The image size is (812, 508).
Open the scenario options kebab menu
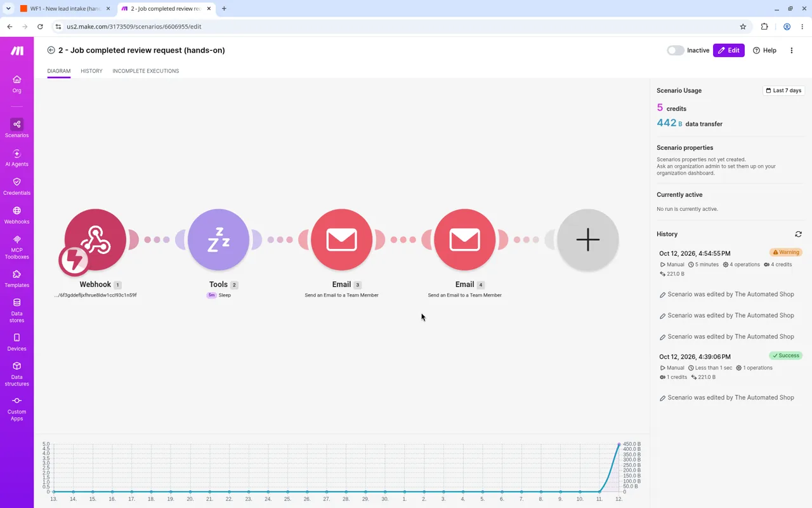pos(791,50)
